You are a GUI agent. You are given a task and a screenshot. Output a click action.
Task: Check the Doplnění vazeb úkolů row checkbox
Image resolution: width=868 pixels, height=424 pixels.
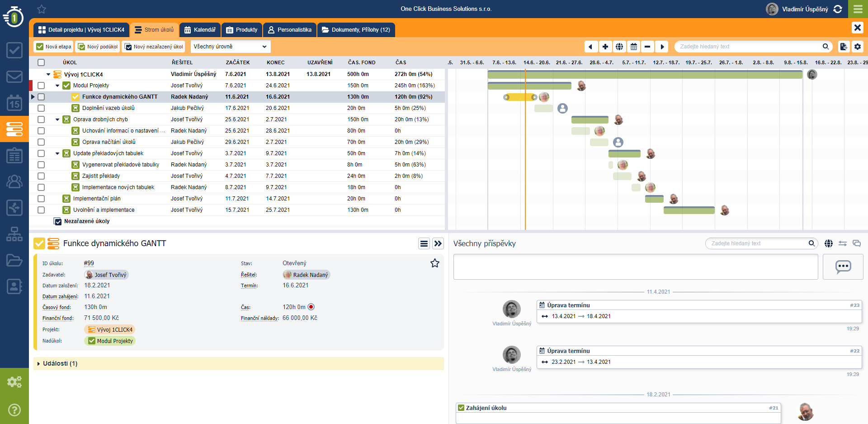[x=41, y=108]
